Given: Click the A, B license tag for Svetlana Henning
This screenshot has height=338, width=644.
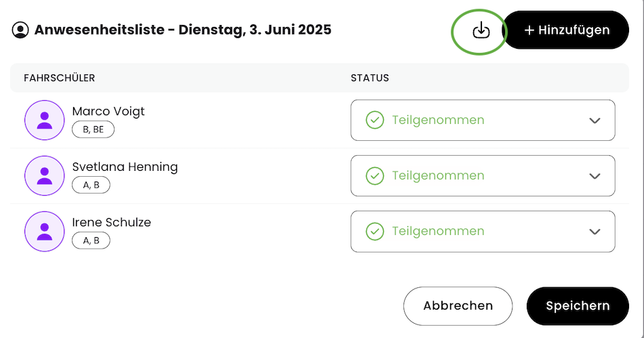Looking at the screenshot, I should click(92, 185).
